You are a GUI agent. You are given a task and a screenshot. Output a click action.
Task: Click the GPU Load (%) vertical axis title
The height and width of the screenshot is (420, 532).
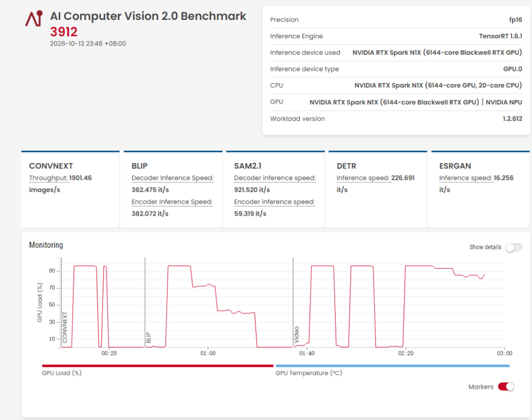pos(40,303)
